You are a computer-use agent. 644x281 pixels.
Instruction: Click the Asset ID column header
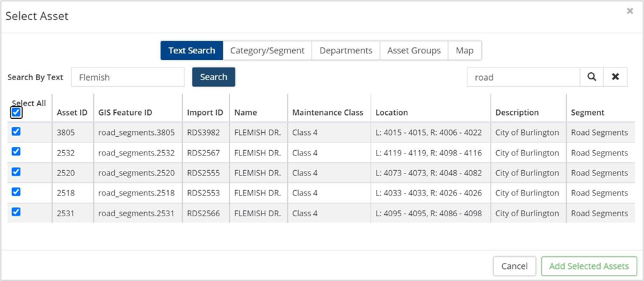point(72,112)
